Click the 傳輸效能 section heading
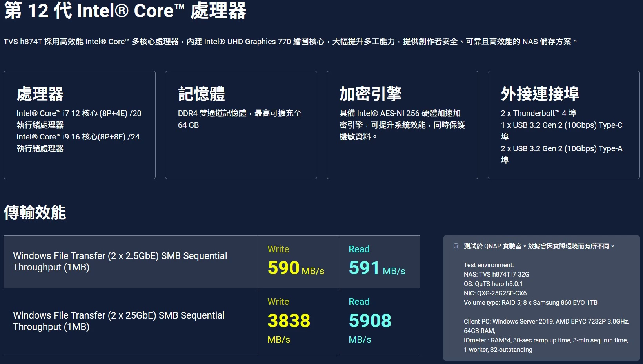This screenshot has height=364, width=643. (35, 213)
